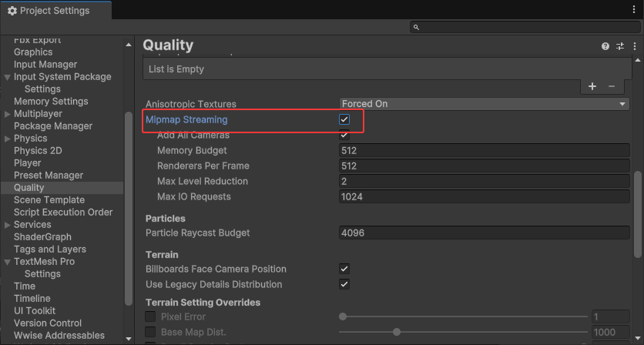Click the gear icon on Project Settings tab

[x=12, y=11]
